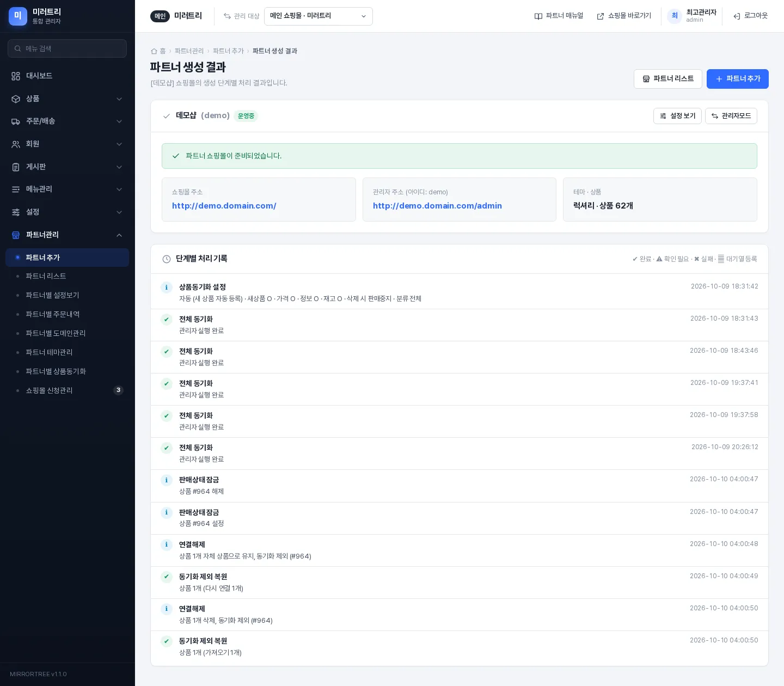Collapse the 파트너관리 menu chevron

click(x=119, y=235)
